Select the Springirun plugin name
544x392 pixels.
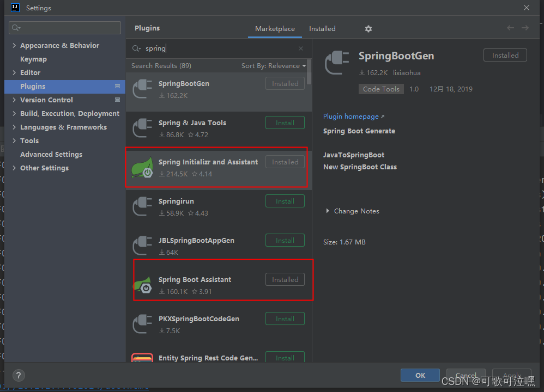click(x=176, y=201)
